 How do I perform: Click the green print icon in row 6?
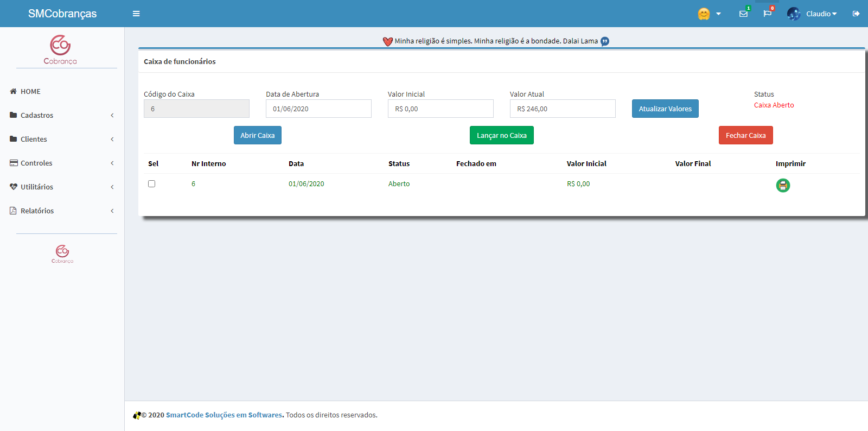[x=783, y=186]
